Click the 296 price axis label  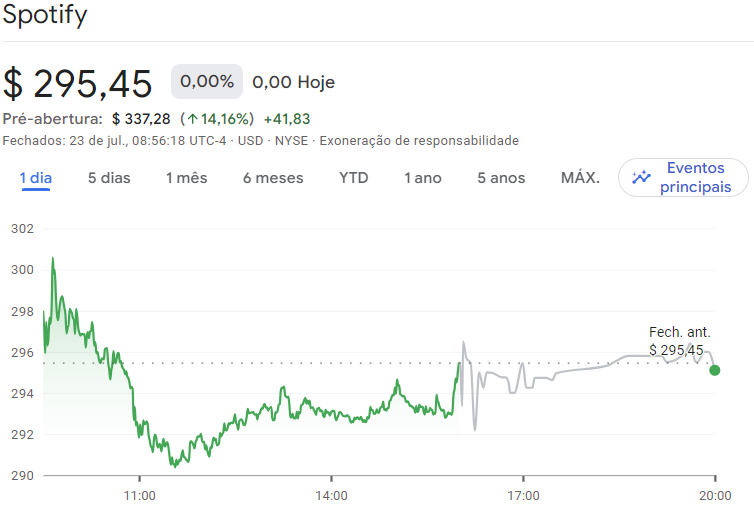23,352
